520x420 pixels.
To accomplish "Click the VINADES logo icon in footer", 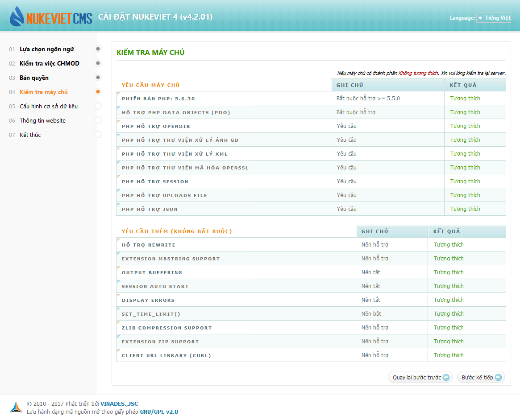I will [16, 408].
